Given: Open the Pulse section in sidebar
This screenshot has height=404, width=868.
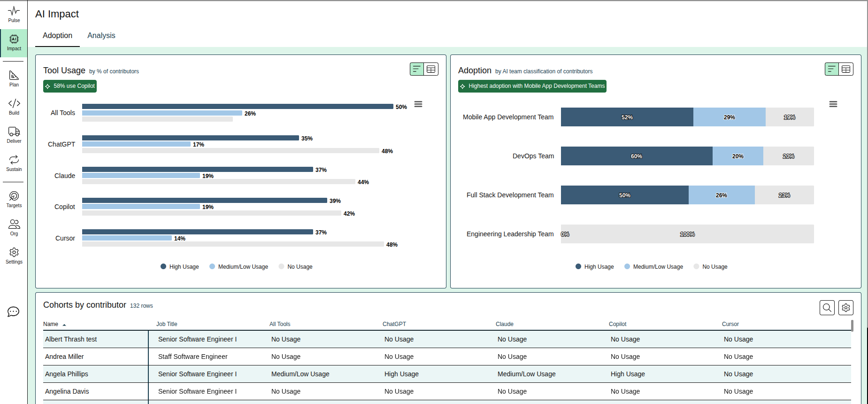Looking at the screenshot, I should (14, 14).
